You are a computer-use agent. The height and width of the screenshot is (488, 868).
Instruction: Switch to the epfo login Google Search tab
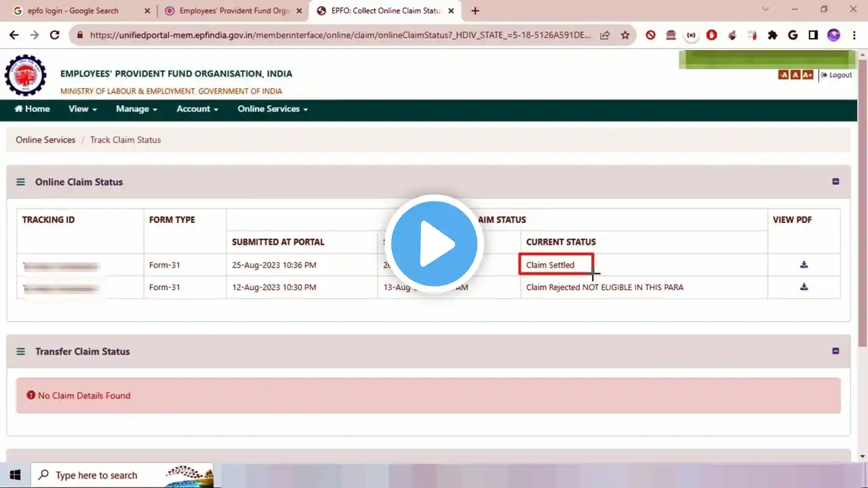point(73,11)
